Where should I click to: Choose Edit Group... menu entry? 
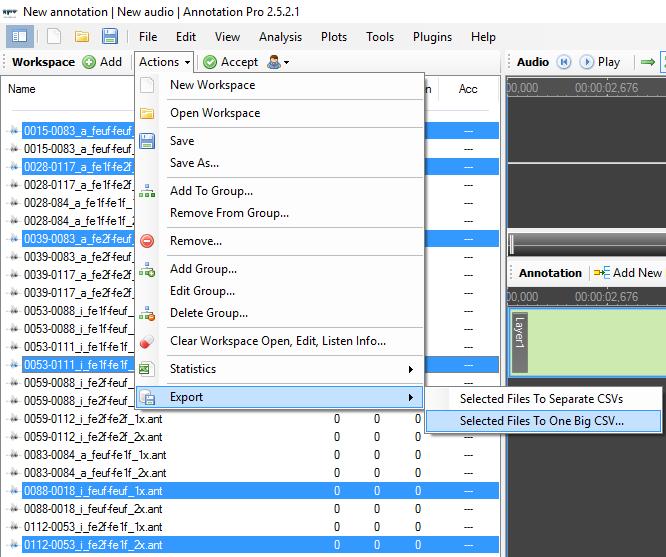pyautogui.click(x=279, y=291)
